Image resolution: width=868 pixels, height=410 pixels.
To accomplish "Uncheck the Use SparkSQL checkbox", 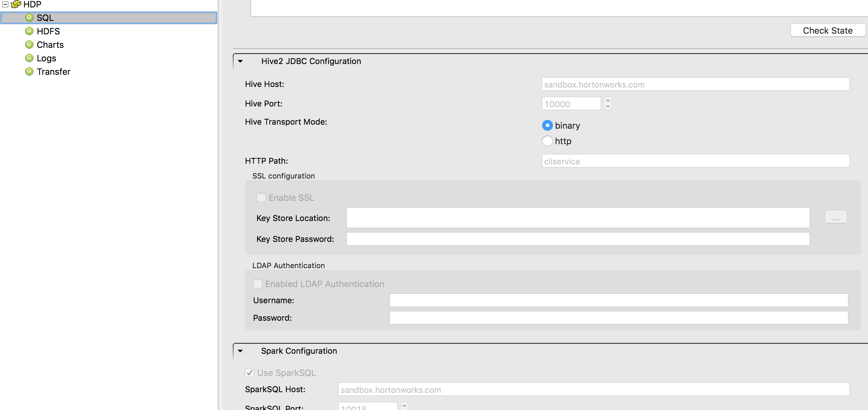I will [249, 373].
